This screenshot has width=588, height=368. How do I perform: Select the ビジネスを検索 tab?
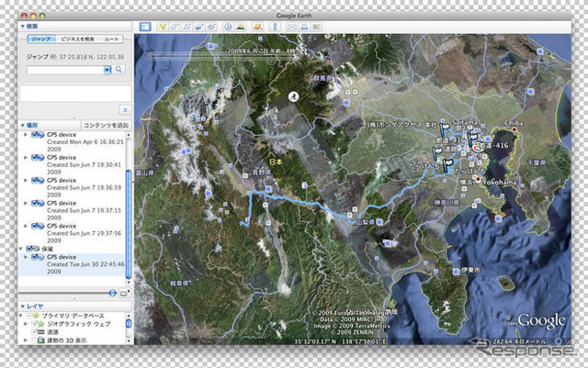coord(77,39)
